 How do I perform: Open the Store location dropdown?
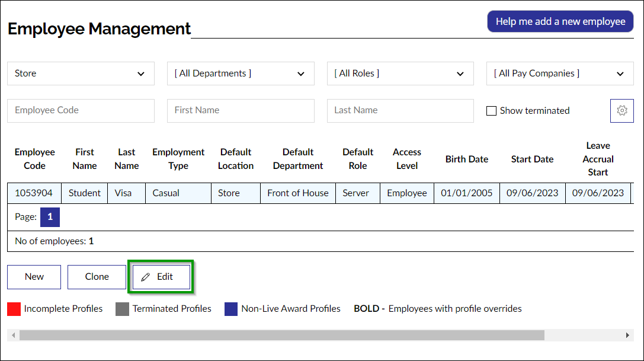coord(81,73)
